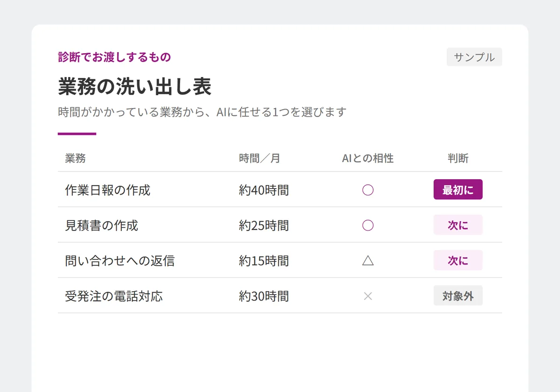
Task: Click the 対象外 badge
Action: (458, 296)
